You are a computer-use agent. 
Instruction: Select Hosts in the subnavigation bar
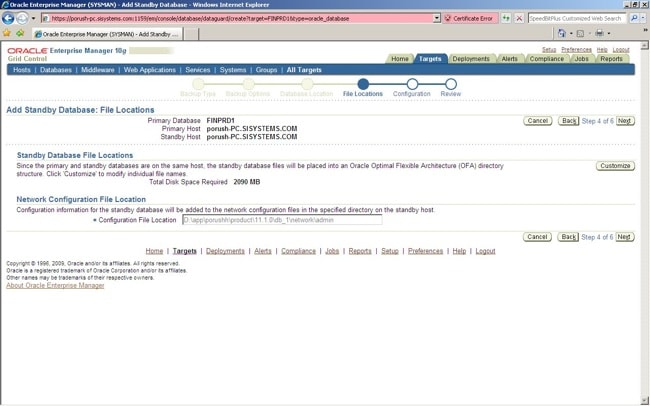tap(22, 70)
